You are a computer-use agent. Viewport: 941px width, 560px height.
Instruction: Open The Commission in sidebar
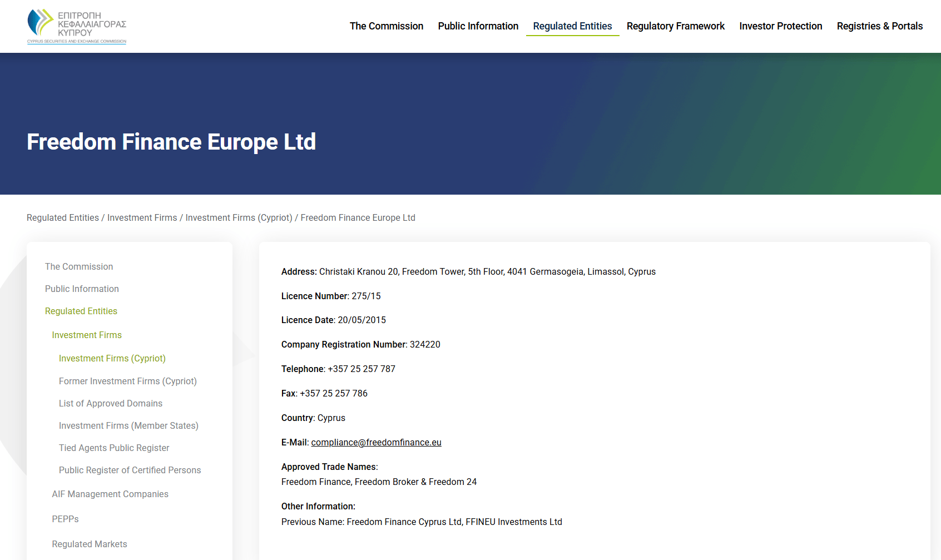(79, 267)
